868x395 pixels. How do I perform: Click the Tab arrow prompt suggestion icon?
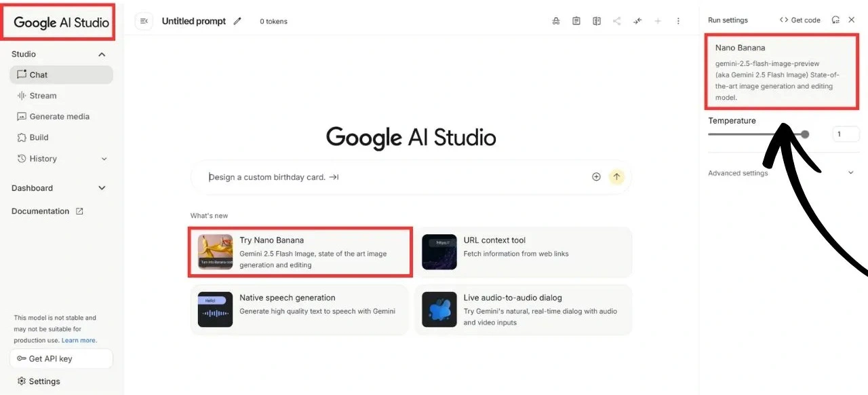(334, 177)
